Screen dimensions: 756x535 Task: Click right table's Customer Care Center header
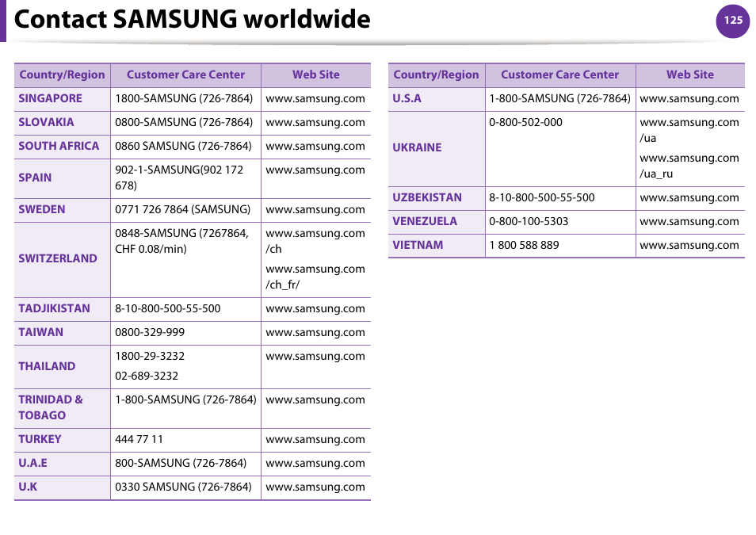559,75
